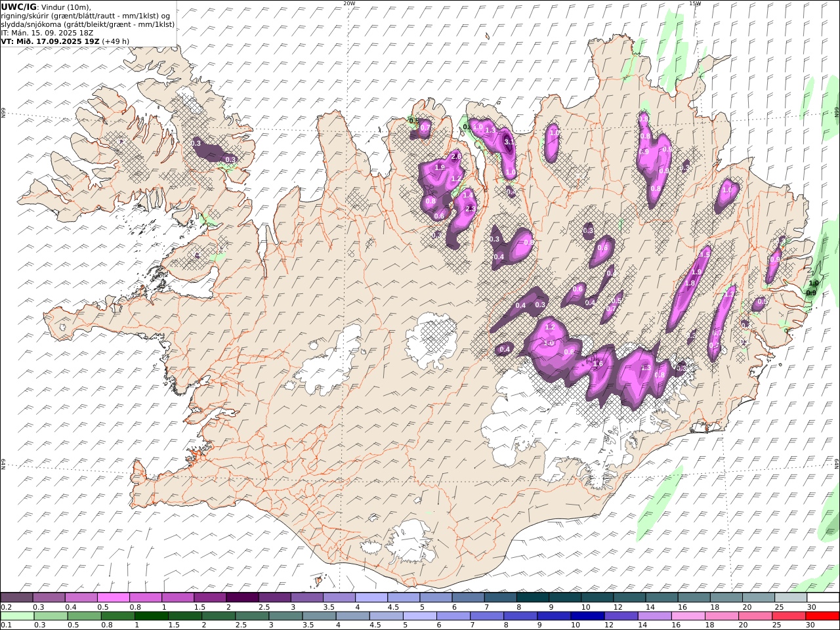Click the 'UWC/IG' title text
The height and width of the screenshot is (630, 840).
pyautogui.click(x=18, y=7)
